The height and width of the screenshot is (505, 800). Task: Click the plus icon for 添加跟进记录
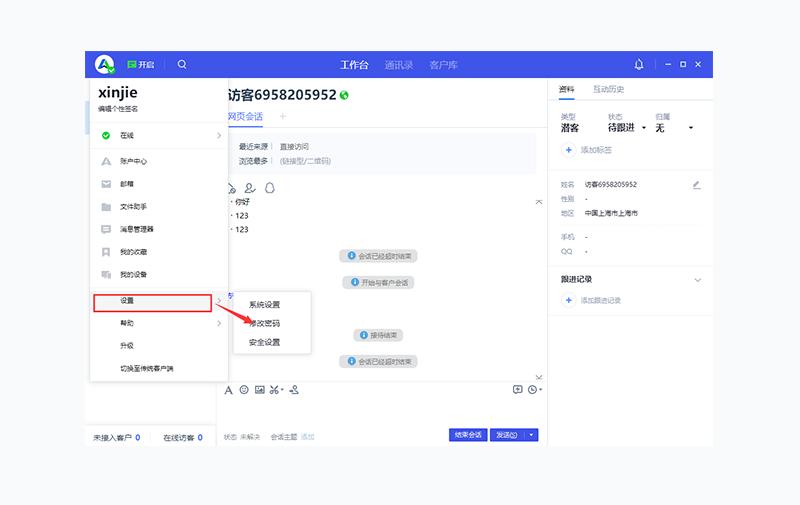(568, 300)
